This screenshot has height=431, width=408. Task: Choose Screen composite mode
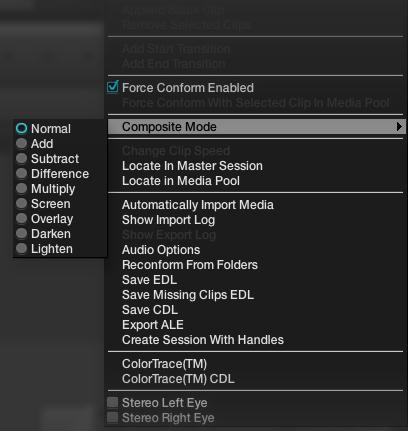[x=21, y=203]
